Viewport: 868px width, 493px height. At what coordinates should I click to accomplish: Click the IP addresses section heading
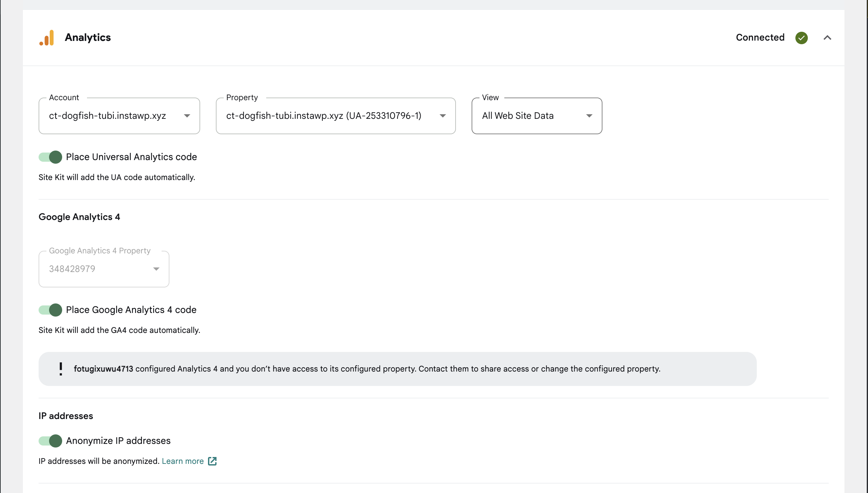65,416
